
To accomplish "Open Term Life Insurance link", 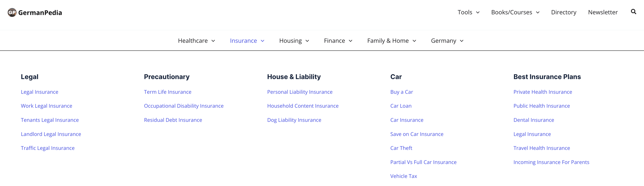I will tap(168, 92).
